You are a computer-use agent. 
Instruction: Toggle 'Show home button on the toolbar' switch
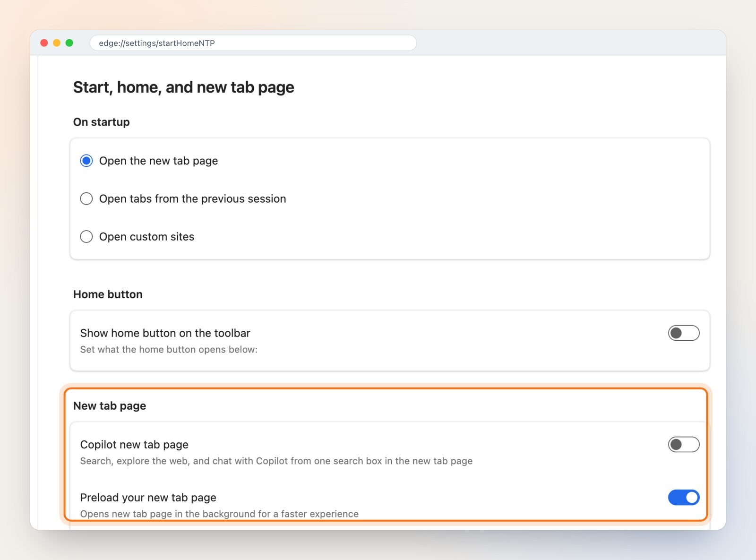(x=684, y=333)
